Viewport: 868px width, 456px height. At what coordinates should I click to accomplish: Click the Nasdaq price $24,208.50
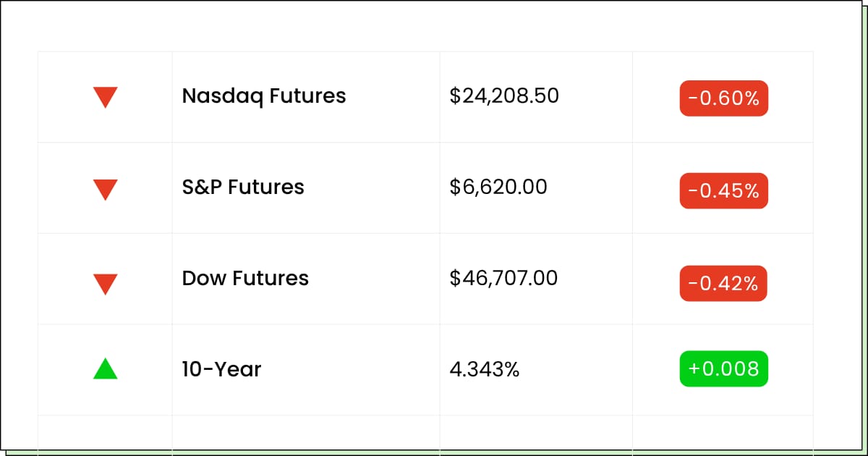[x=504, y=96]
